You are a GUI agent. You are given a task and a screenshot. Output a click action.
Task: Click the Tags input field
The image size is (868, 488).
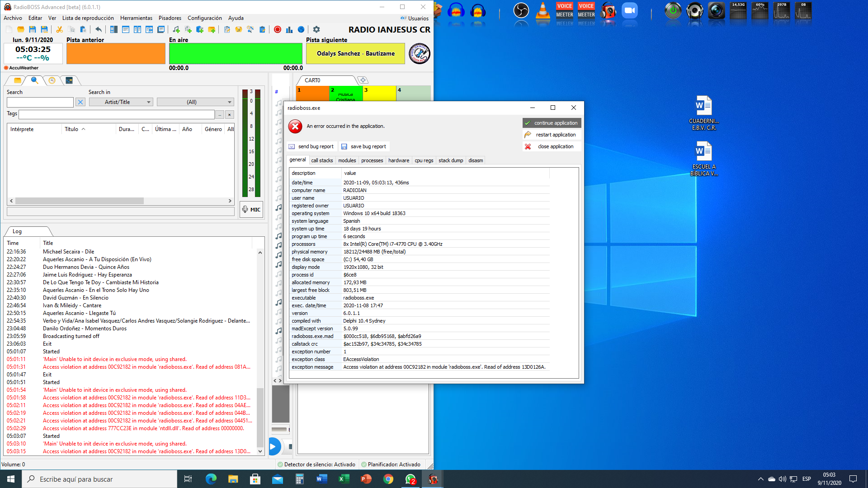(117, 114)
